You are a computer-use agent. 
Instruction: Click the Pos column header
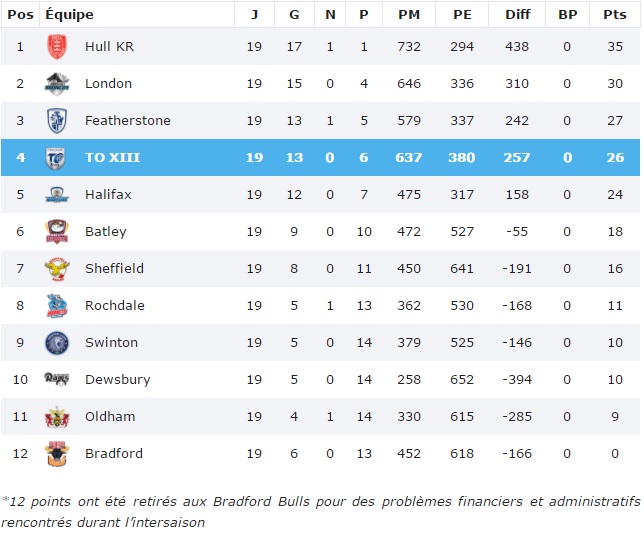(20, 15)
